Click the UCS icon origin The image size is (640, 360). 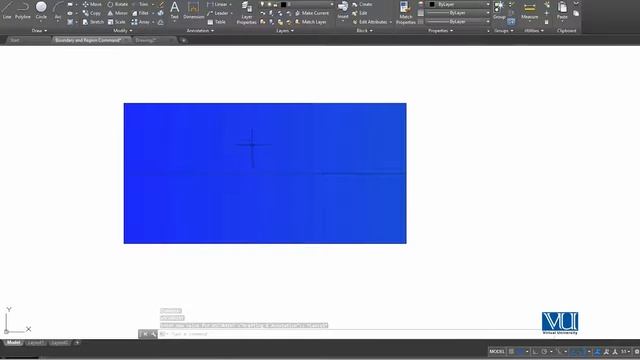[6, 331]
